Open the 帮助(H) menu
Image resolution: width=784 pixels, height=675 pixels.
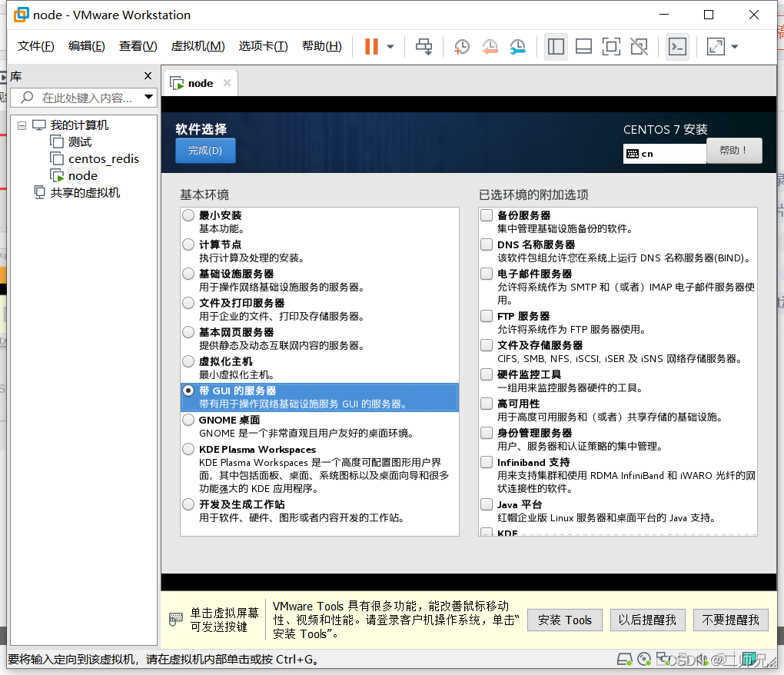point(322,46)
